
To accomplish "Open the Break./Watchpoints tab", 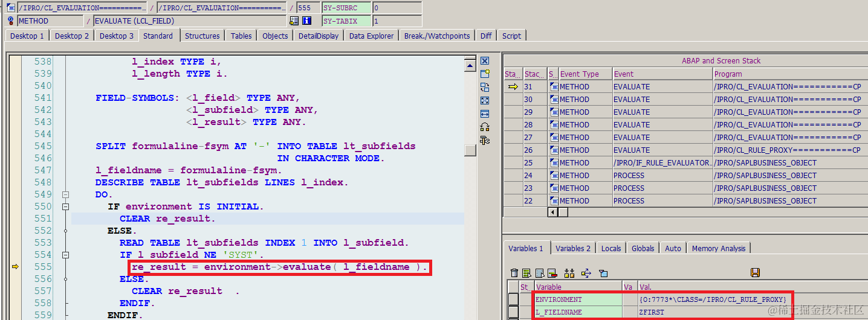I will tap(437, 36).
